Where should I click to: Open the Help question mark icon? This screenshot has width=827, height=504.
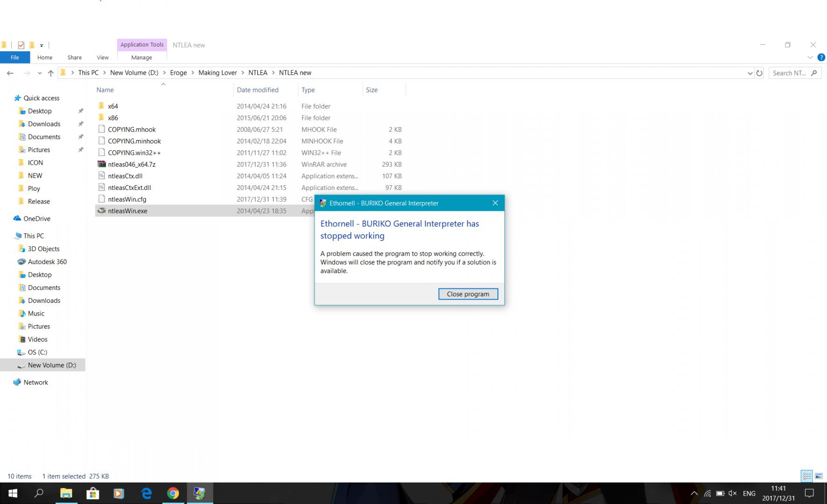click(x=821, y=57)
